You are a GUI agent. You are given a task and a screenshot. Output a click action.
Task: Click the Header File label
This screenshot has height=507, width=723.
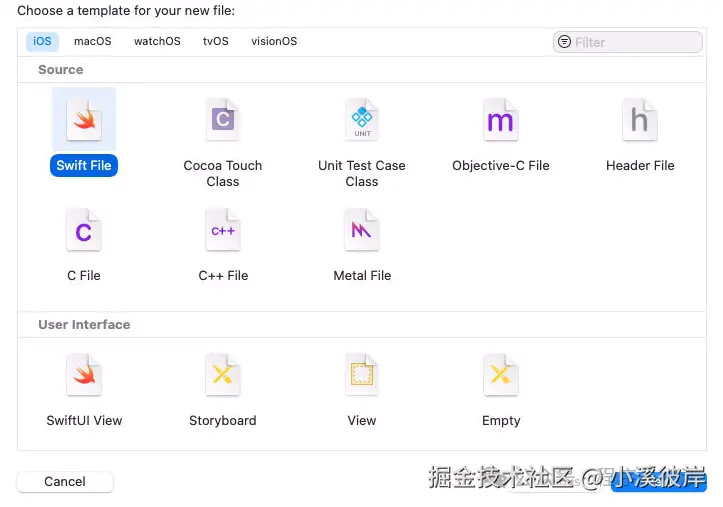[x=640, y=165]
